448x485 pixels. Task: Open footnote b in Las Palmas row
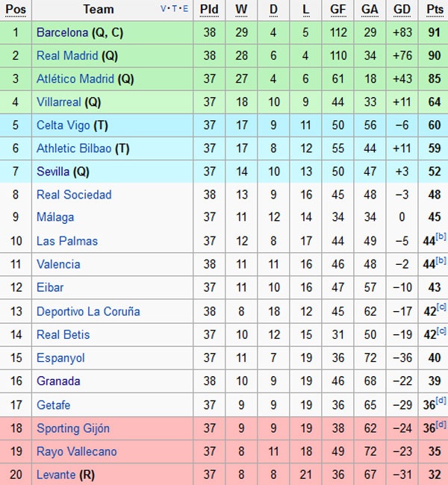click(441, 236)
